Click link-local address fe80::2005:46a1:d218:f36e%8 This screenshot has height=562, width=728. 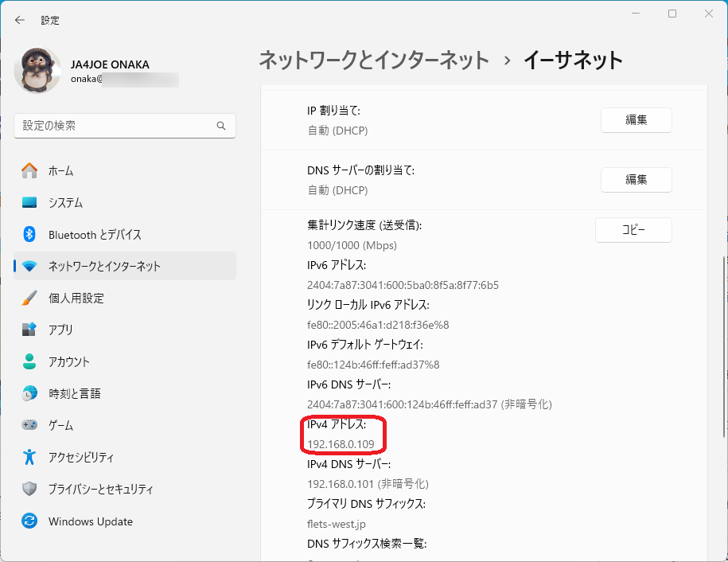pos(378,325)
